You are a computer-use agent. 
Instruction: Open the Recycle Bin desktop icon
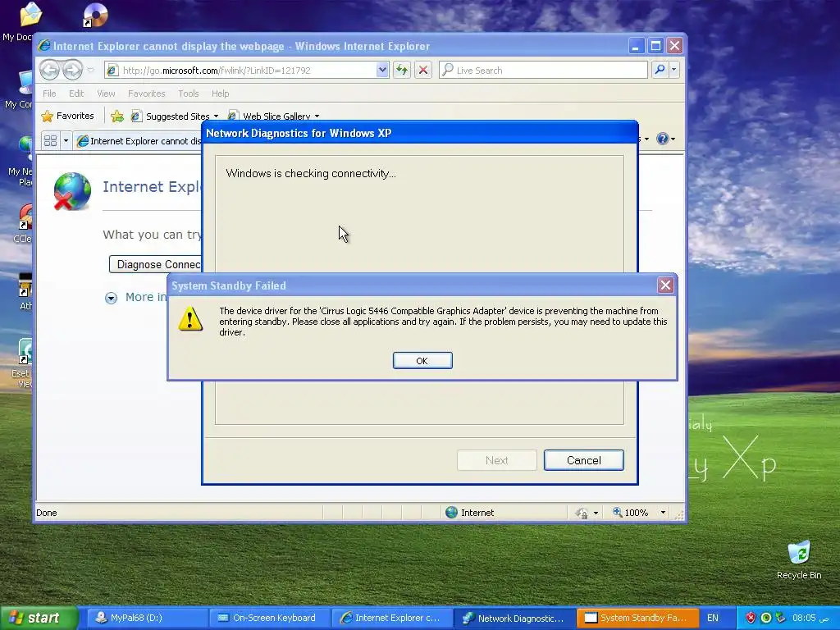click(x=799, y=559)
